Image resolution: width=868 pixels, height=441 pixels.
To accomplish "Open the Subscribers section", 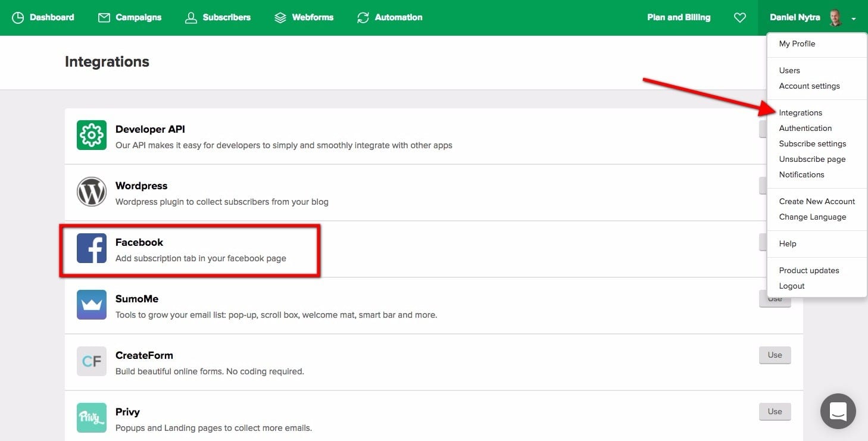I will coord(218,18).
